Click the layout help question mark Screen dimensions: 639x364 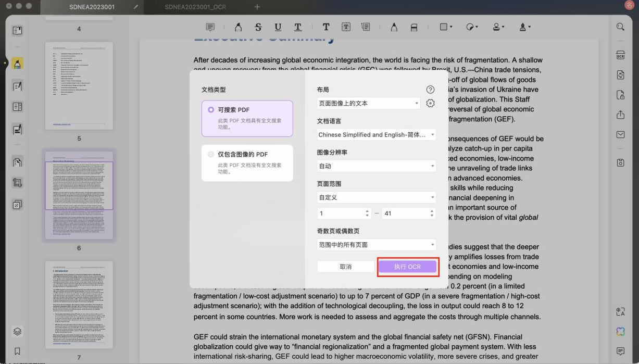click(430, 90)
